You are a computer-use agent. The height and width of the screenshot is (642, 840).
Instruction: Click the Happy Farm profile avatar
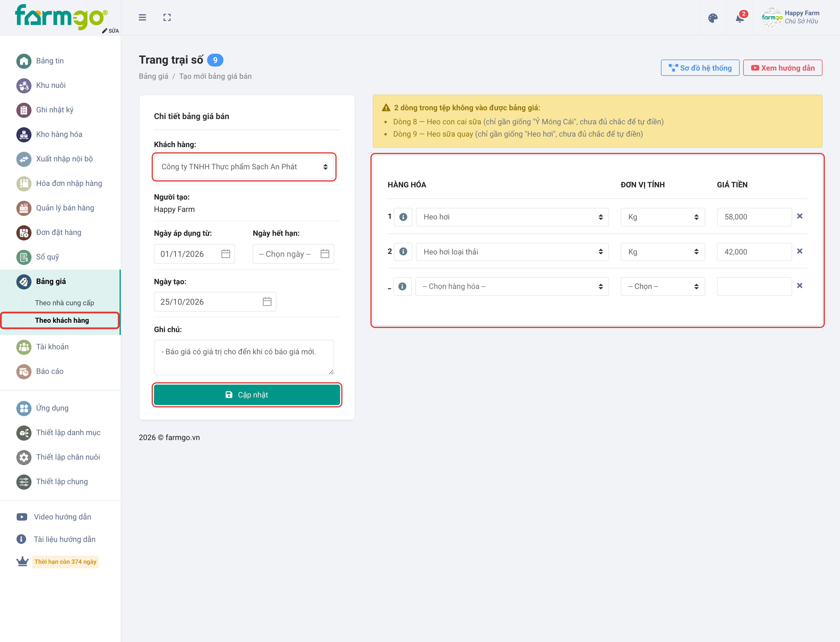[772, 18]
